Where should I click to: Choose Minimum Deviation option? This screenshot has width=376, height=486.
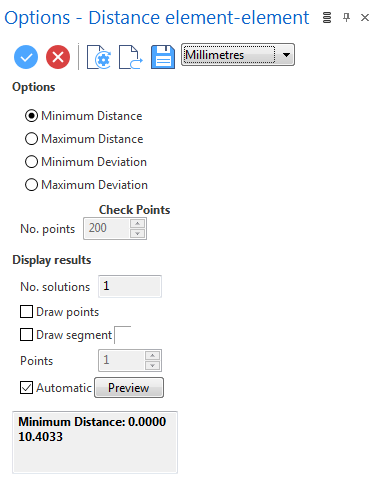tap(31, 162)
